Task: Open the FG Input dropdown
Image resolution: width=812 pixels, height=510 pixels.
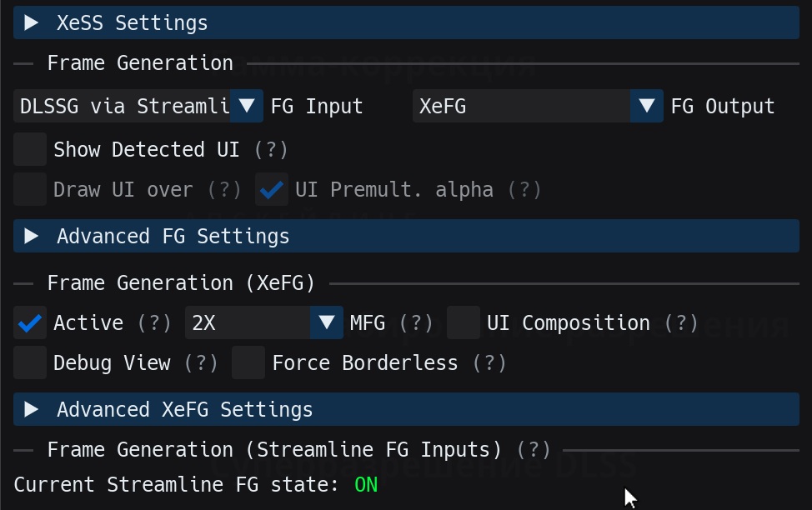Action: pos(138,106)
